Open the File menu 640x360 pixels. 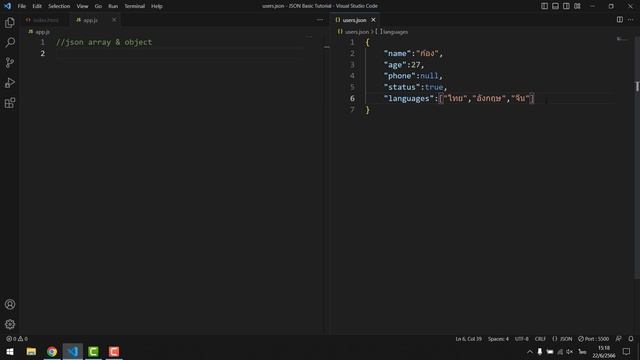22,6
